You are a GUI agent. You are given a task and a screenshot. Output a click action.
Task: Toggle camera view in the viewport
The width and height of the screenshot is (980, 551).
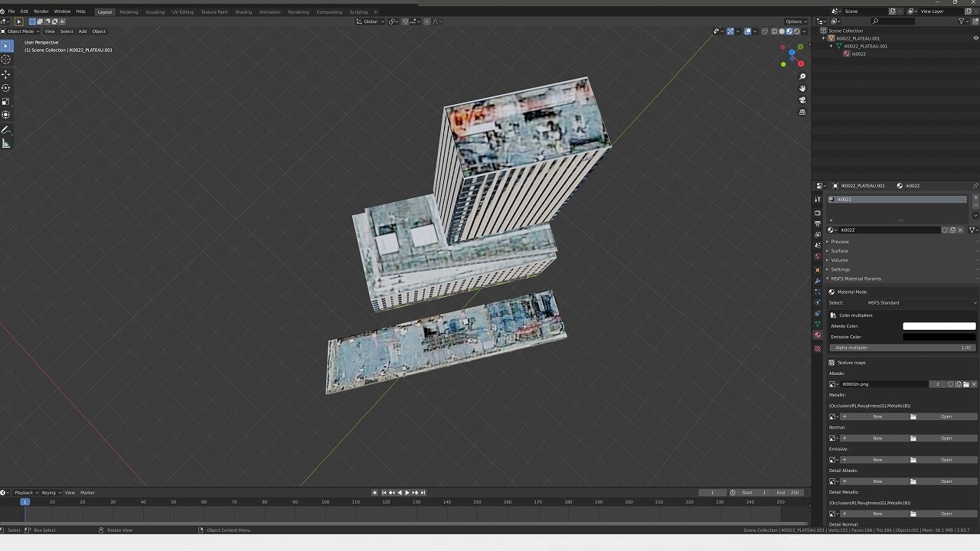pos(802,100)
